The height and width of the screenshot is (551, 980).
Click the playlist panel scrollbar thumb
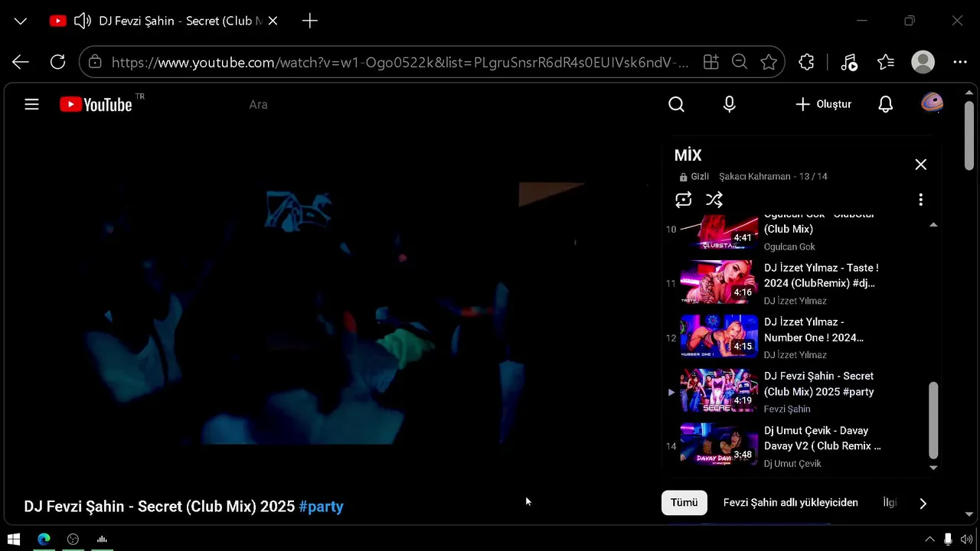pos(933,420)
